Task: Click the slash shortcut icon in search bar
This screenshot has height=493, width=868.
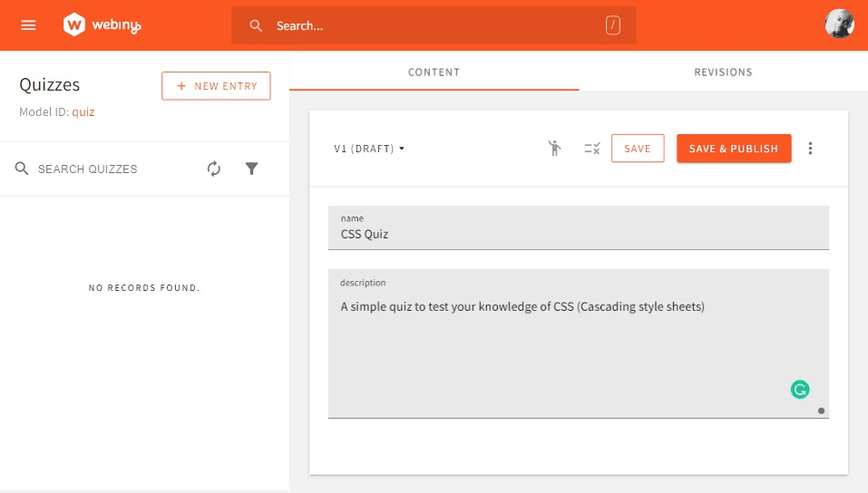Action: pos(613,25)
